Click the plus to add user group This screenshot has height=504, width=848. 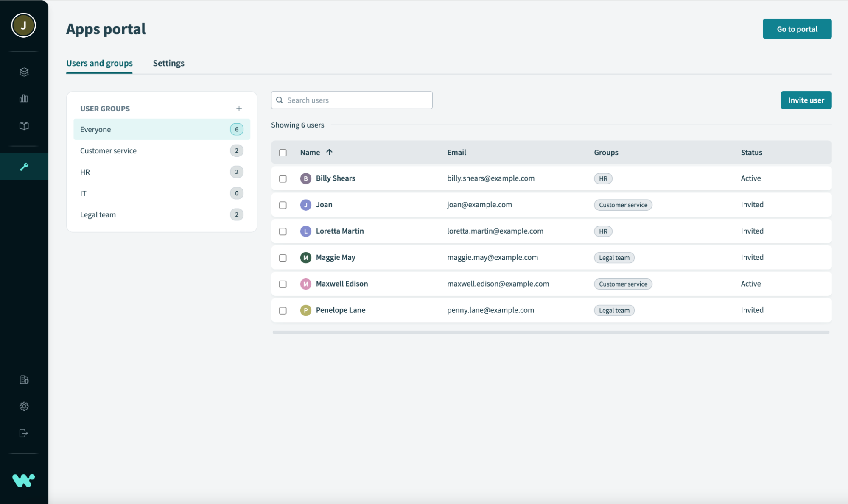click(239, 109)
